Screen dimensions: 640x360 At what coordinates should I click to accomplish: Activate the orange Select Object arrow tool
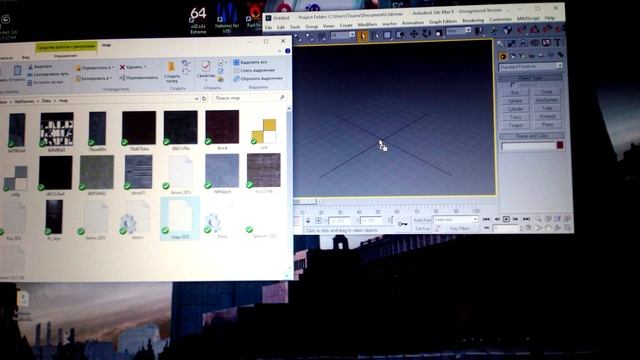point(362,36)
